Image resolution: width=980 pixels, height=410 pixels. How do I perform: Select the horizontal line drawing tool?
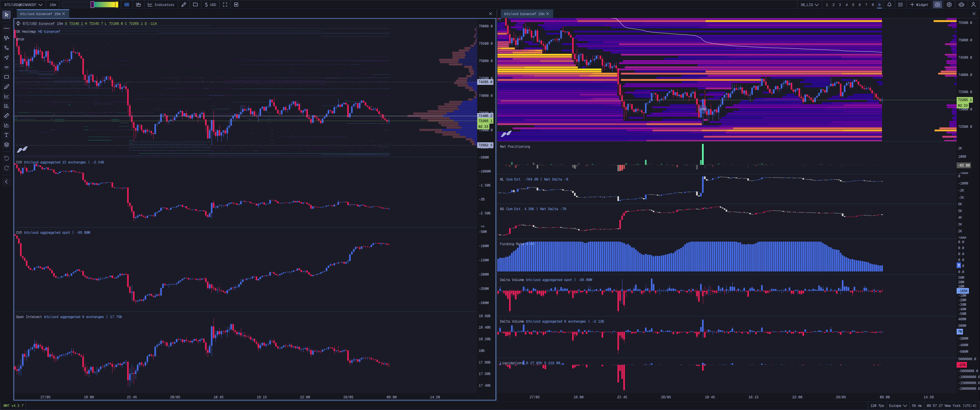[x=7, y=28]
